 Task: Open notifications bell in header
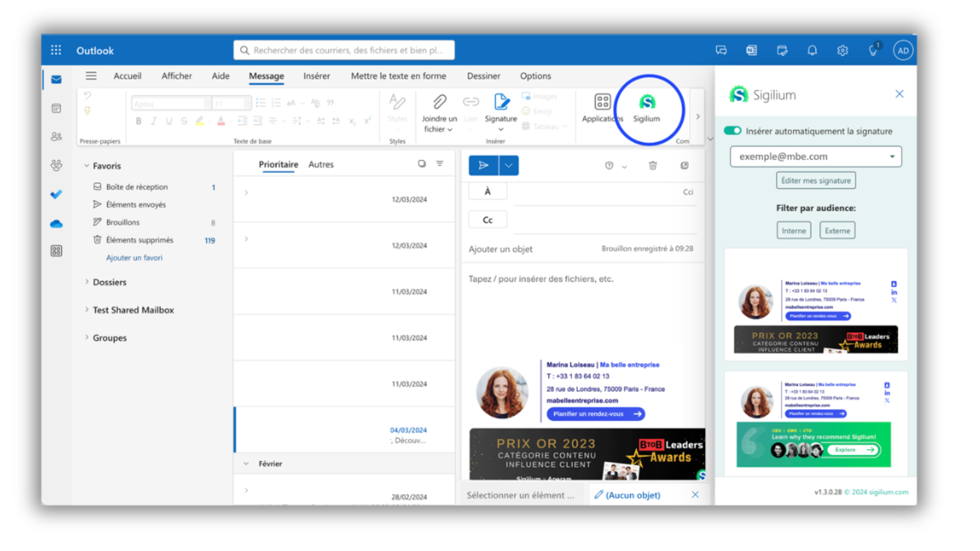tap(812, 51)
